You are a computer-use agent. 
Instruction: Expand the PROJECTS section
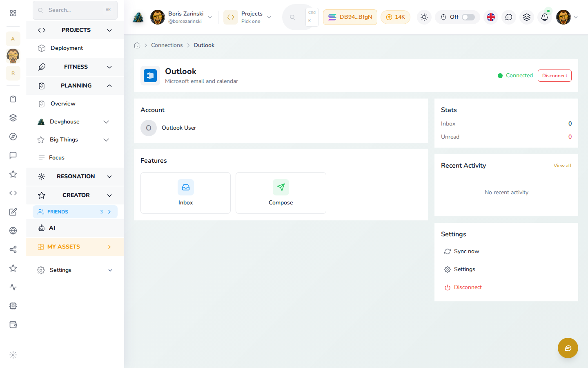(75, 30)
